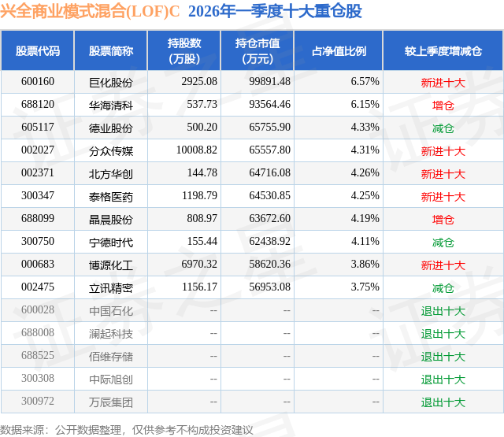Select stock code 600028
Viewport: 504px width, 437px height.
(38, 309)
